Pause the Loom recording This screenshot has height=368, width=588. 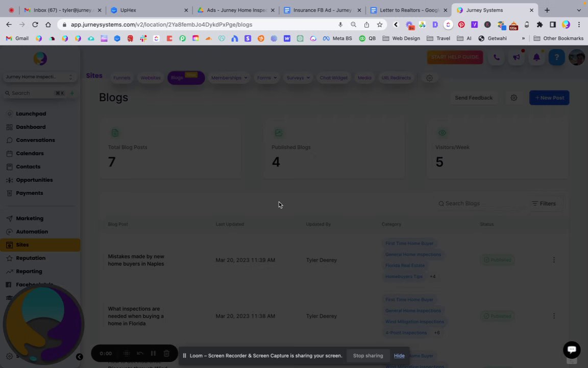pyautogui.click(x=153, y=353)
